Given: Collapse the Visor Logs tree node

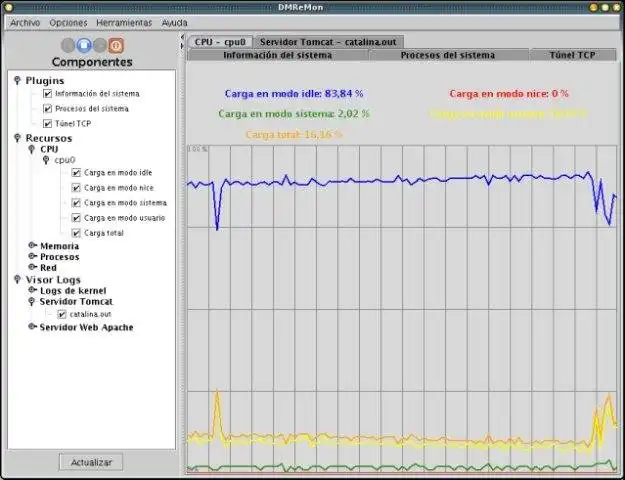Looking at the screenshot, I should pos(17,279).
